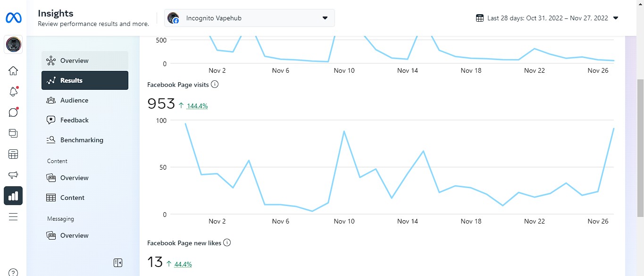Open the All tools hamburger icon
Viewport: 644px width, 276px height.
pos(13,216)
